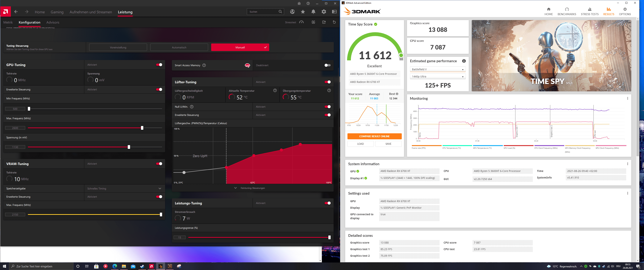Open 3DMark HOME icon
The width and height of the screenshot is (644, 270).
click(549, 9)
